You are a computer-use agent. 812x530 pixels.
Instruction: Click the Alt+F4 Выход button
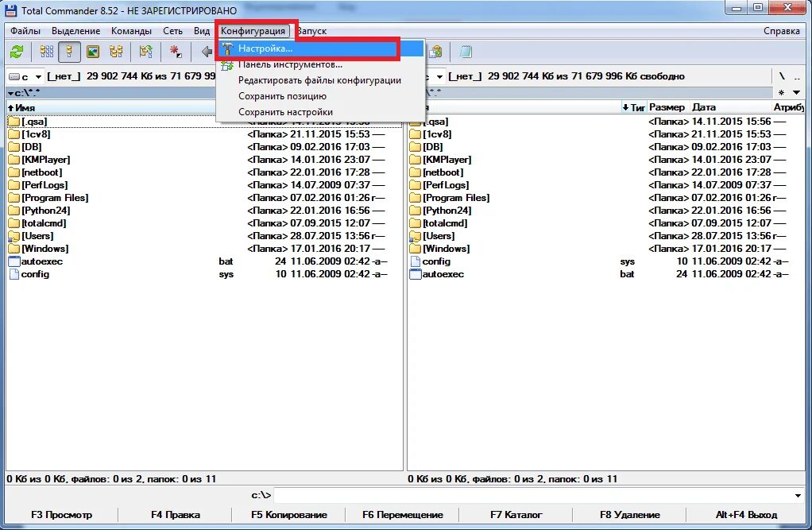point(746,515)
